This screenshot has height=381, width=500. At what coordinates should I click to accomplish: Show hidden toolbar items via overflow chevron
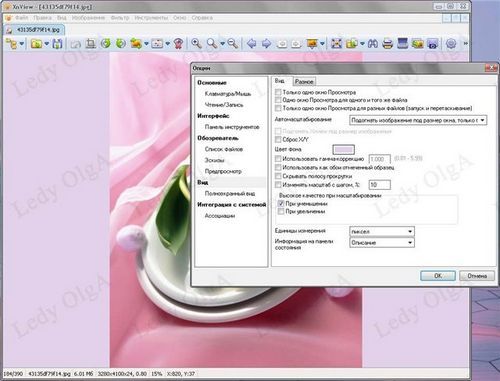coord(466,43)
